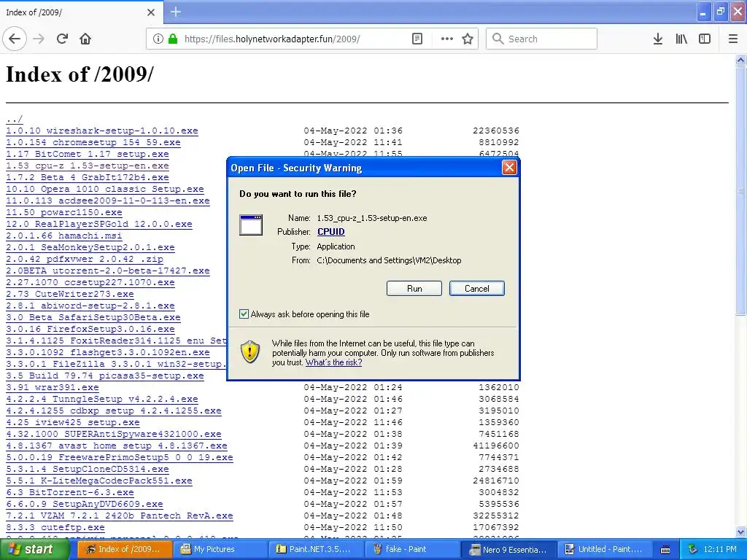The image size is (747, 560).
Task: Click page scrollbar down arrow
Action: click(740, 532)
